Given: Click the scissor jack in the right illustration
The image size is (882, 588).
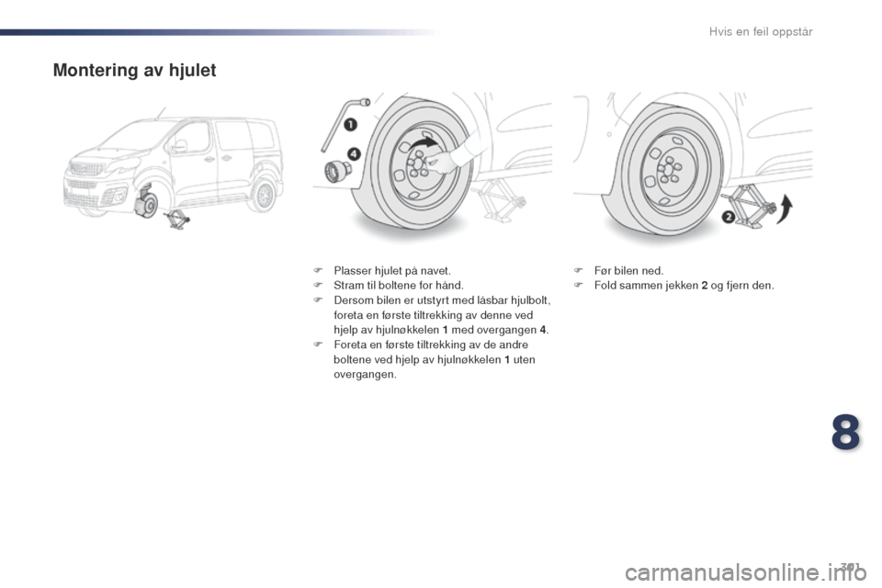Looking at the screenshot, I should [x=748, y=206].
